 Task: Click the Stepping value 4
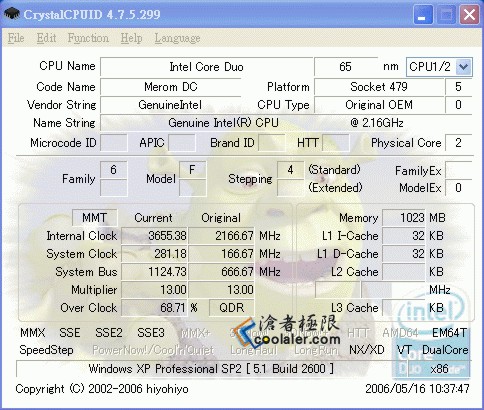click(x=290, y=170)
